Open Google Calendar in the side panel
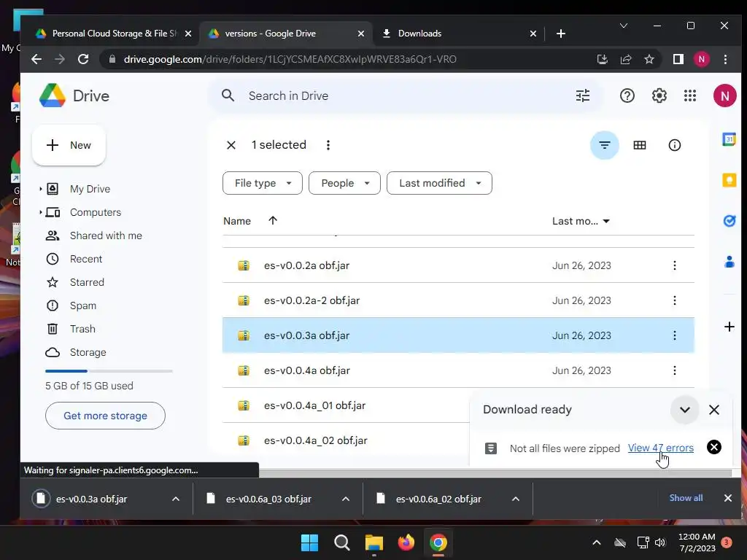 click(729, 139)
